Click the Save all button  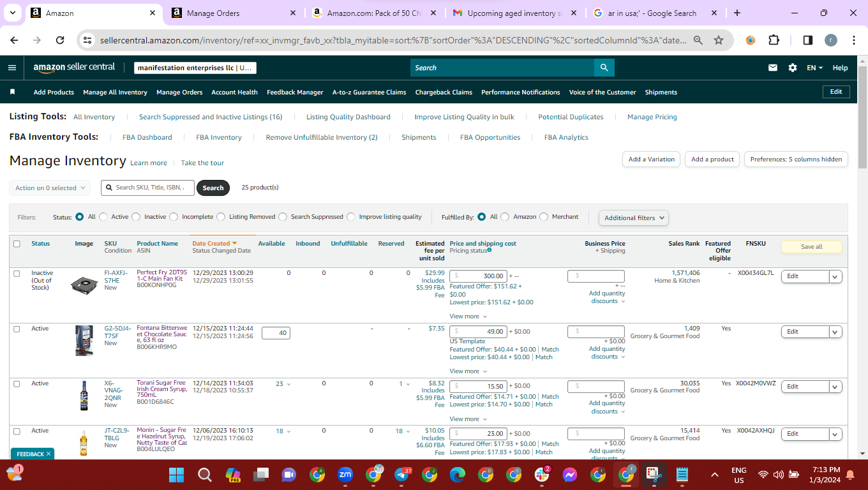[811, 247]
